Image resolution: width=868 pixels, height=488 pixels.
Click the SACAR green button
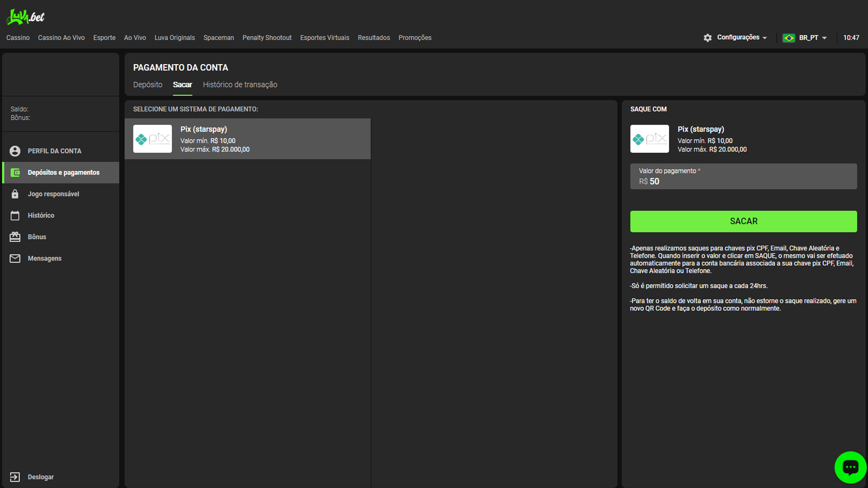[743, 221]
